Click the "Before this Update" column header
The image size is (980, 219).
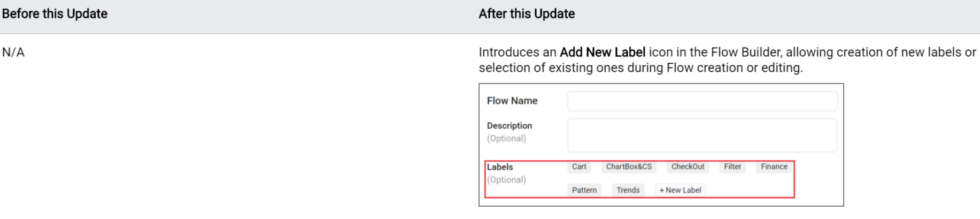[x=55, y=14]
